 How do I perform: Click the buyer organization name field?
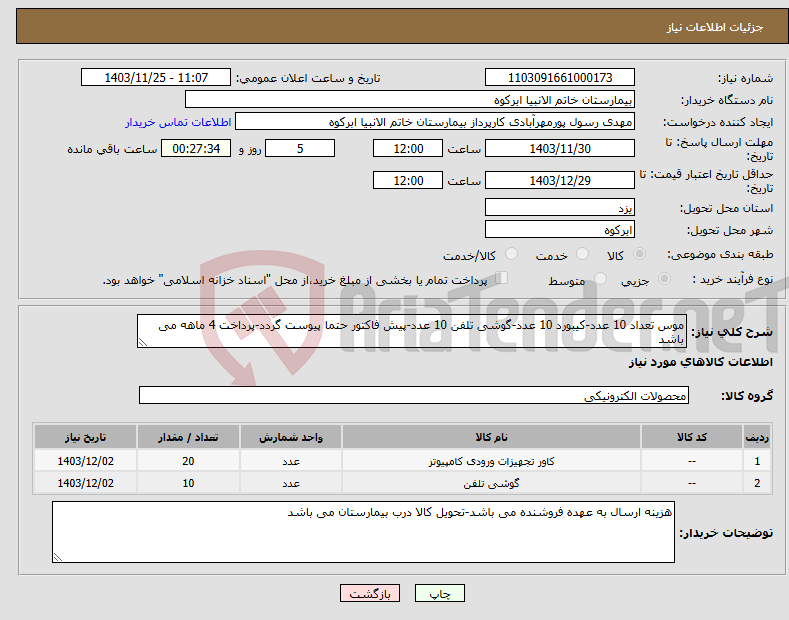(410, 100)
